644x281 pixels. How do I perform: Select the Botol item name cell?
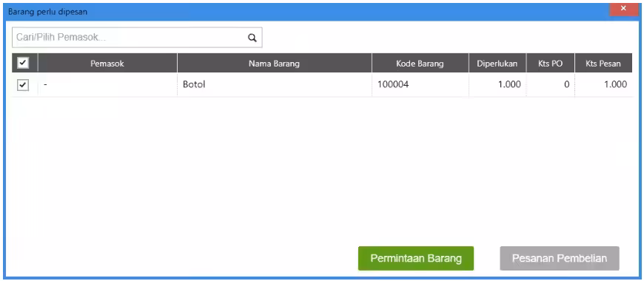tap(275, 85)
